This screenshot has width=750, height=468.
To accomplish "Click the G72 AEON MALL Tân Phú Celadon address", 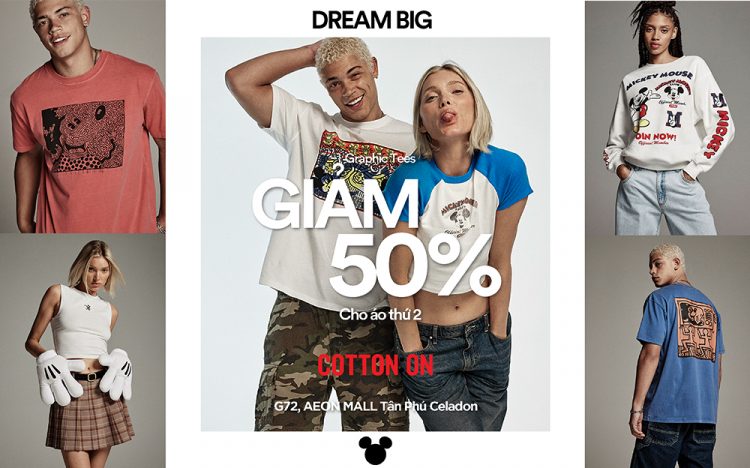I will (375, 406).
